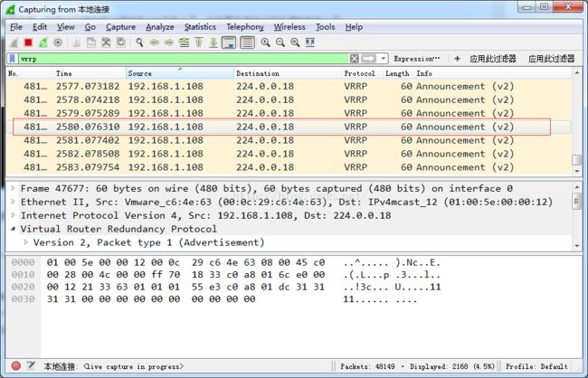The image size is (588, 378).
Task: Select packet at time 2577.073182
Action: pyautogui.click(x=289, y=86)
